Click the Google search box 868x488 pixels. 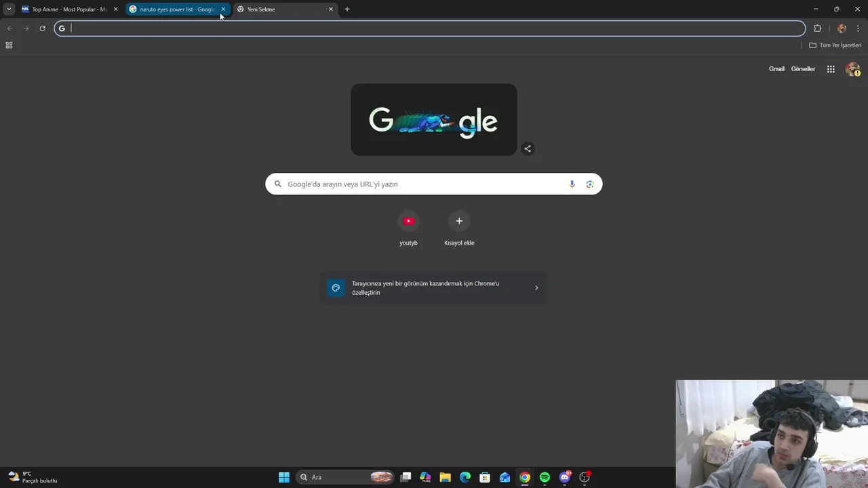(x=433, y=184)
